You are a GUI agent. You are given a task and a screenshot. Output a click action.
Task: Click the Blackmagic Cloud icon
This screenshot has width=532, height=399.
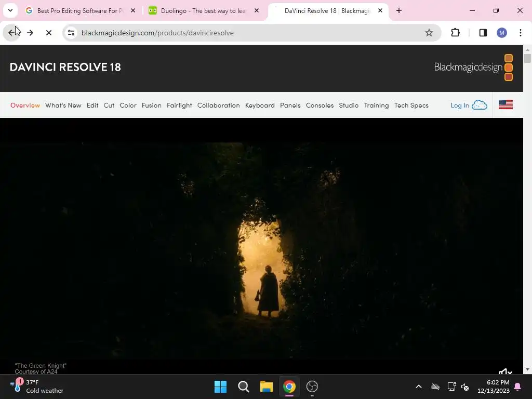[480, 105]
